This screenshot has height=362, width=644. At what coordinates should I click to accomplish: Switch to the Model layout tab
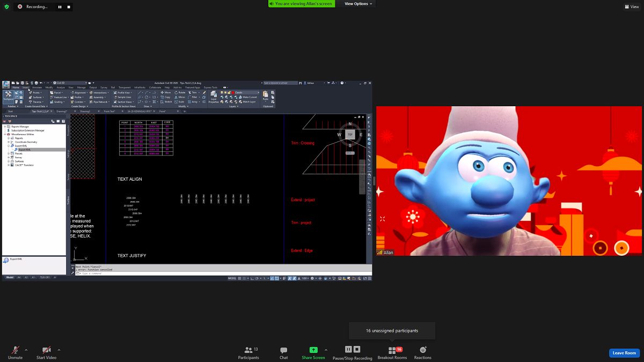pyautogui.click(x=10, y=277)
